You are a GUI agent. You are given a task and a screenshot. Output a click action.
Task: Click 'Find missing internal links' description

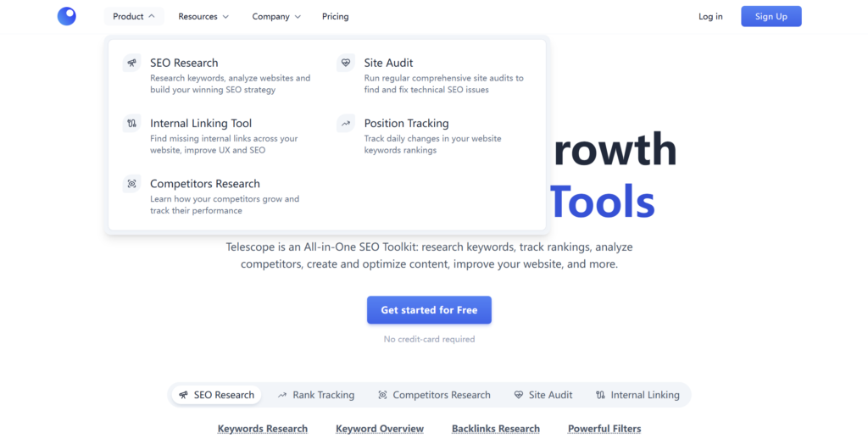[224, 144]
